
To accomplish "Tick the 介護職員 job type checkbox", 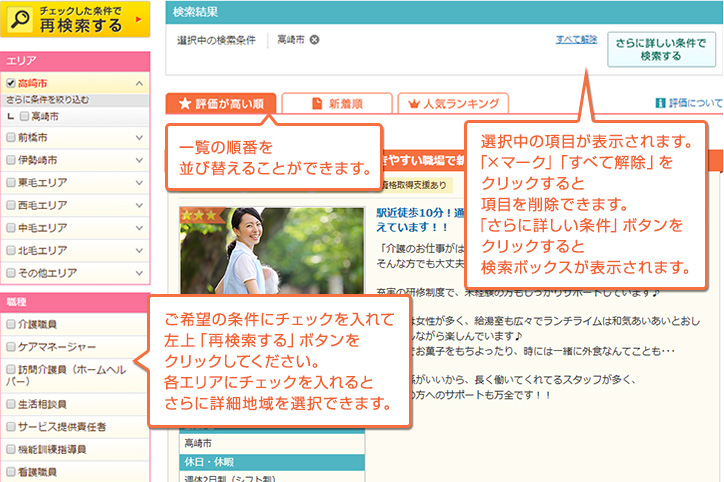I will 11,325.
